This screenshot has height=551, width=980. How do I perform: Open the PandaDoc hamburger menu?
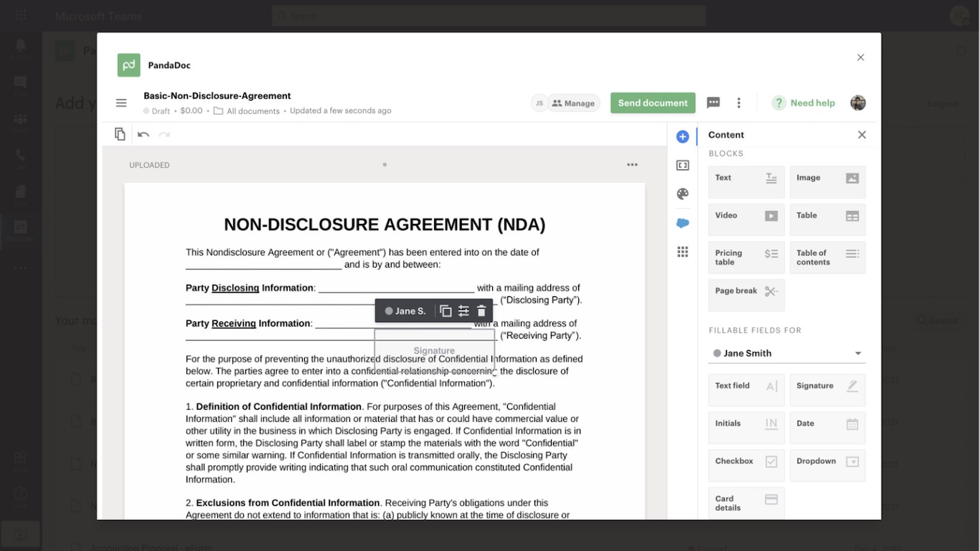[121, 103]
